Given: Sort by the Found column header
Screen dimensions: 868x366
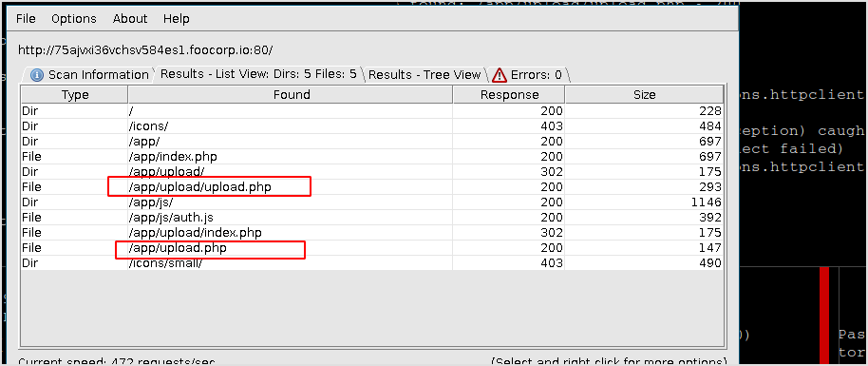Looking at the screenshot, I should click(x=292, y=95).
